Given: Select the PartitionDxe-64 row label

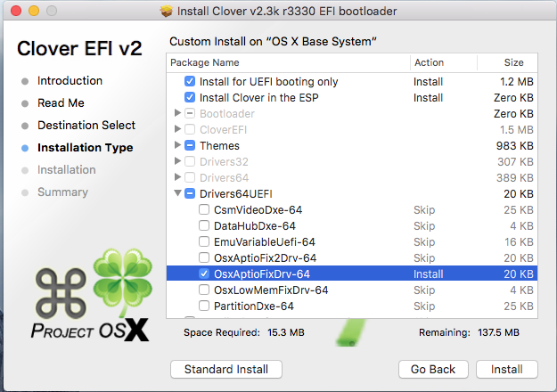Looking at the screenshot, I should (254, 306).
